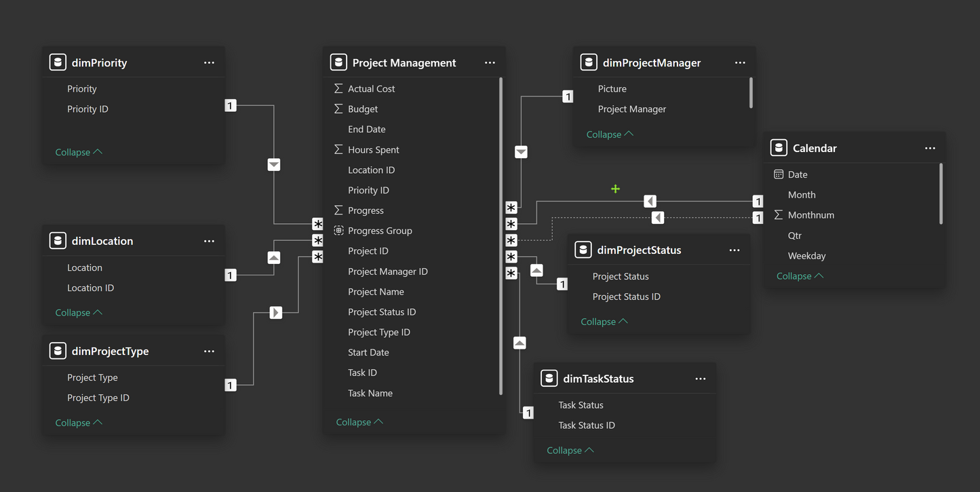Collapse the Project Management table
Viewport: 980px width, 492px height.
click(359, 421)
